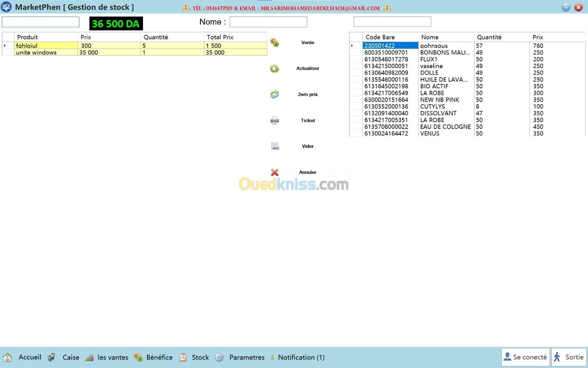The width and height of the screenshot is (588, 368).
Task: Click the Actualiser green refresh icon
Action: coord(275,68)
